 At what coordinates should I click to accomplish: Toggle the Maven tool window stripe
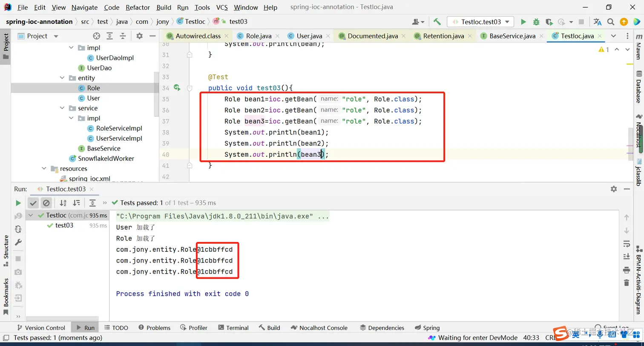point(638,46)
